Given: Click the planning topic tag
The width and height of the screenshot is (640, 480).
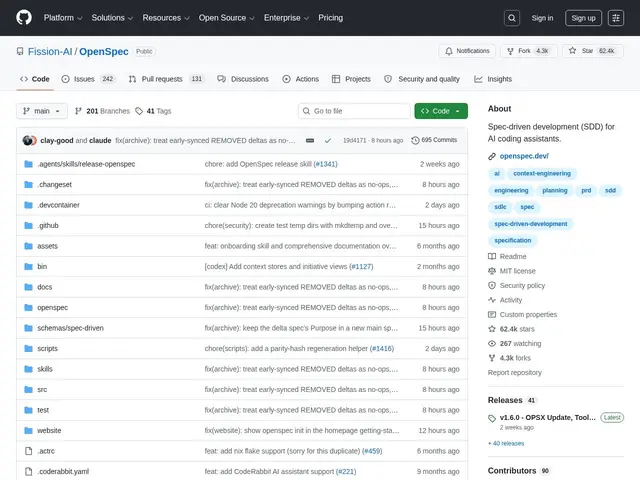Looking at the screenshot, I should click(555, 191).
